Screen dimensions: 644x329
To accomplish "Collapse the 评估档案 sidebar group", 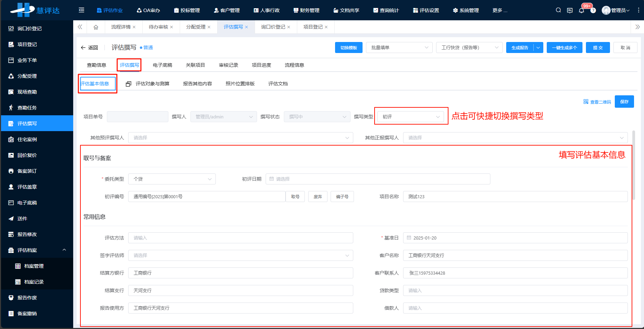I will click(64, 250).
